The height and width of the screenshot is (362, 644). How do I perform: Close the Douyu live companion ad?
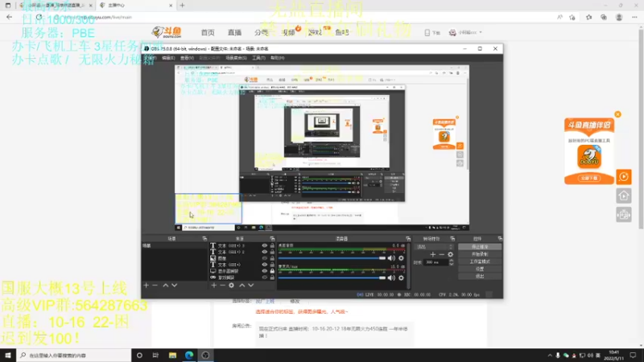[x=617, y=114]
